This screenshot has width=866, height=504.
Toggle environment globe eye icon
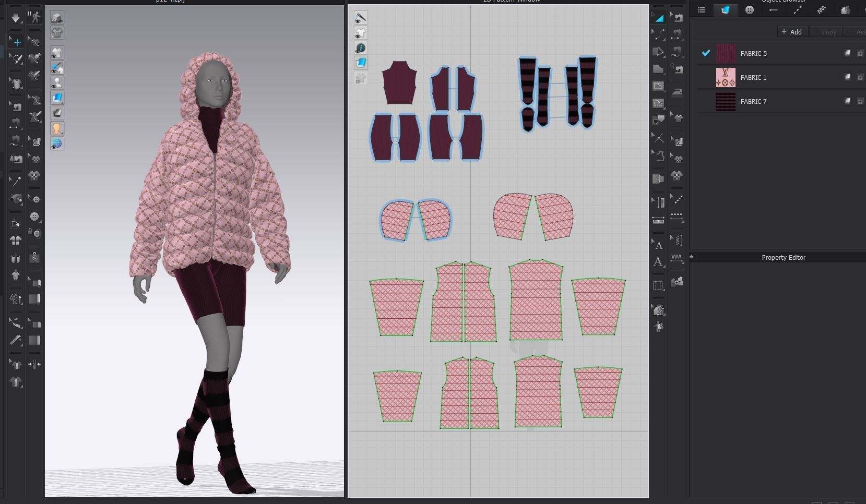pos(57,143)
